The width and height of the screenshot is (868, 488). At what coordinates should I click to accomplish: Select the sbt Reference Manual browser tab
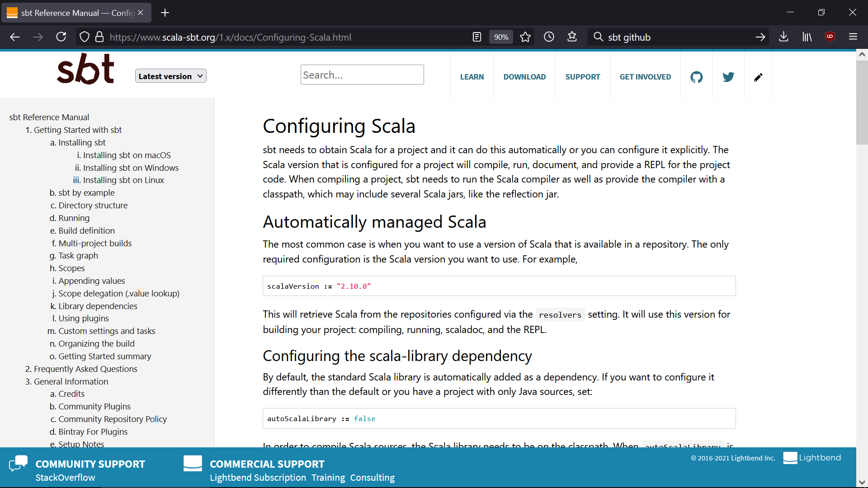76,13
